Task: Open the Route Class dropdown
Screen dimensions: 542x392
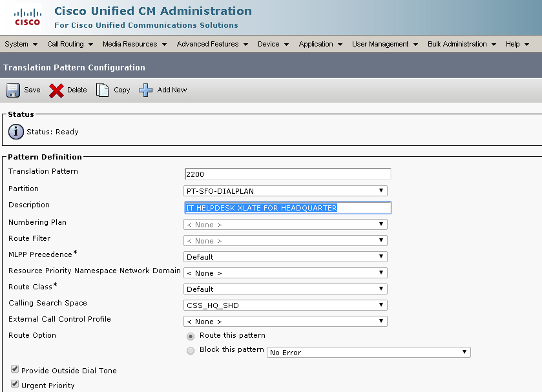Action: [x=285, y=289]
